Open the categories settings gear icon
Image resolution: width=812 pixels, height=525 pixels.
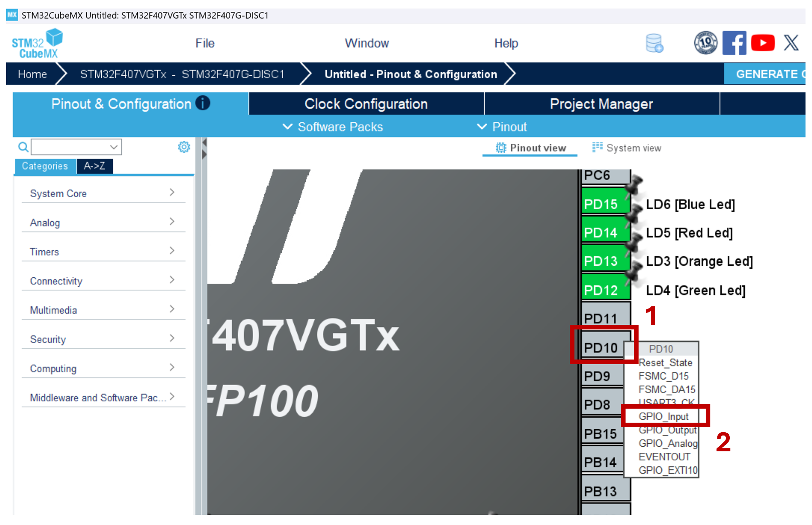(x=184, y=147)
